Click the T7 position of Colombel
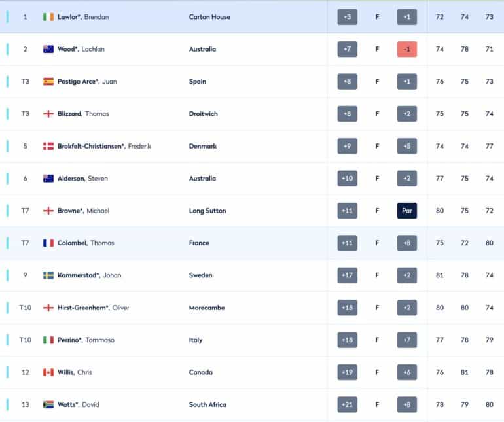Image resolution: width=504 pixels, height=422 pixels. pos(25,243)
